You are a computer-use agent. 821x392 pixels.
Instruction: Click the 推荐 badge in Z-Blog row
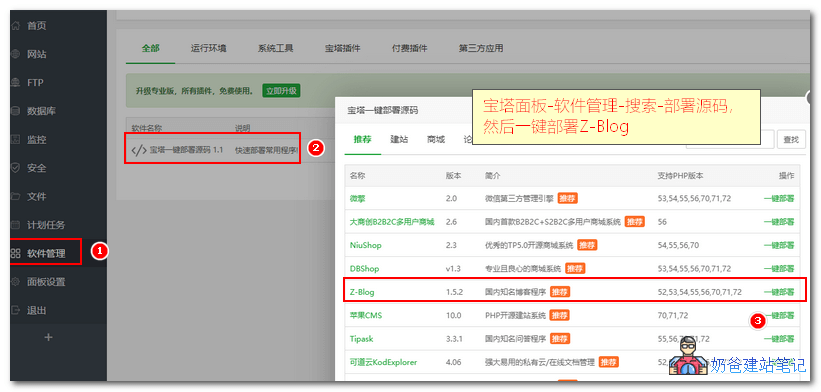pyautogui.click(x=560, y=292)
